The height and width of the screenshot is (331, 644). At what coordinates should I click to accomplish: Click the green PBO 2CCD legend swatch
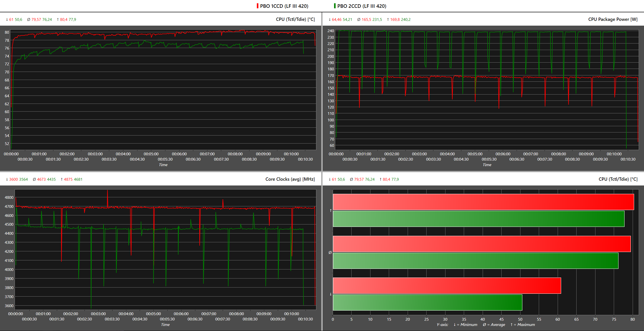[334, 6]
